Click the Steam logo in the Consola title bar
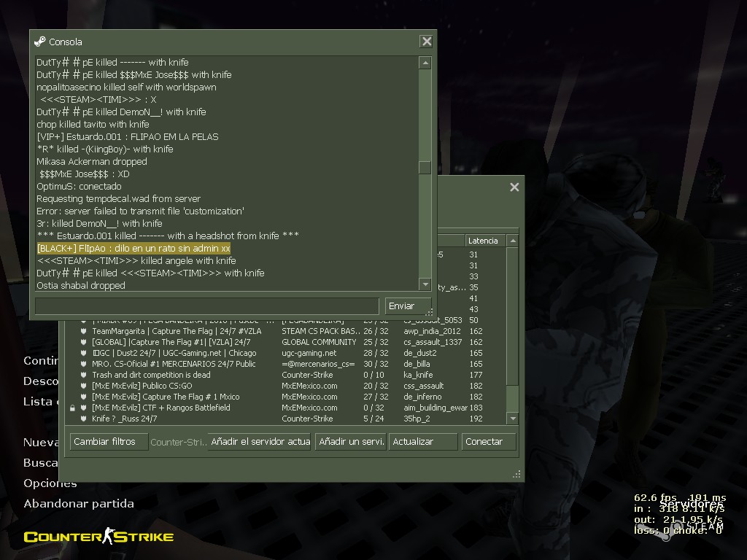The image size is (747, 560). click(x=40, y=42)
